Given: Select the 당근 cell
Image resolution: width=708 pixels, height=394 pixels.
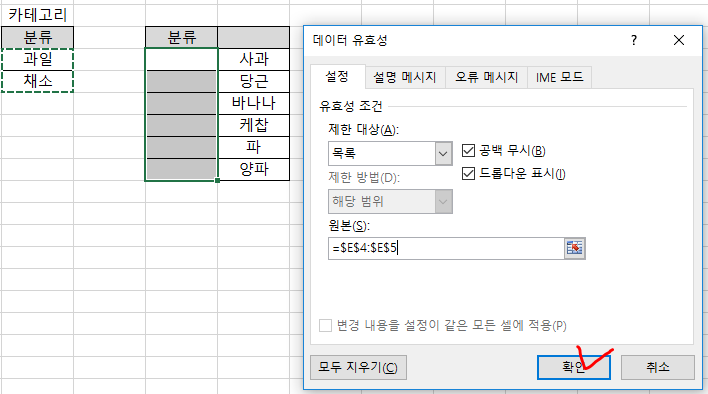Looking at the screenshot, I should click(x=254, y=81).
